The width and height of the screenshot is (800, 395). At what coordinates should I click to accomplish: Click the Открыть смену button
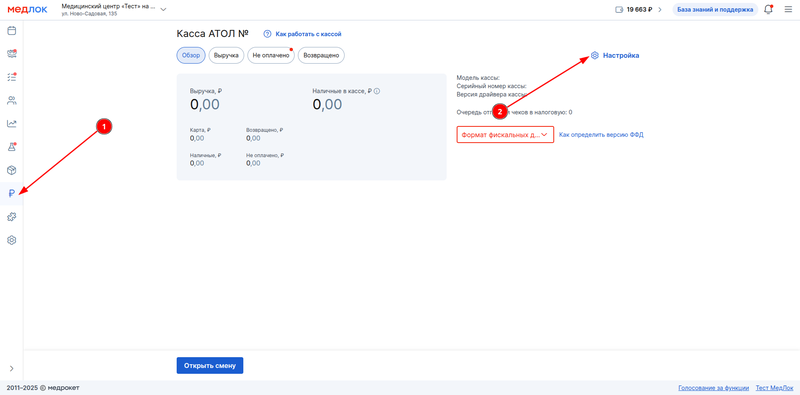[210, 365]
